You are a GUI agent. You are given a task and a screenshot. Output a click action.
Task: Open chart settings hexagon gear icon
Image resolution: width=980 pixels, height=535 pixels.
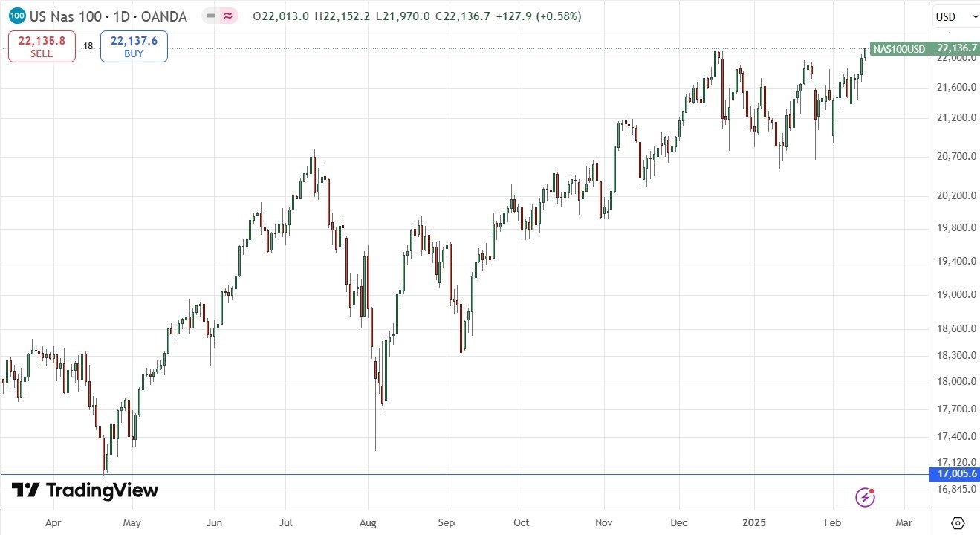click(x=957, y=522)
